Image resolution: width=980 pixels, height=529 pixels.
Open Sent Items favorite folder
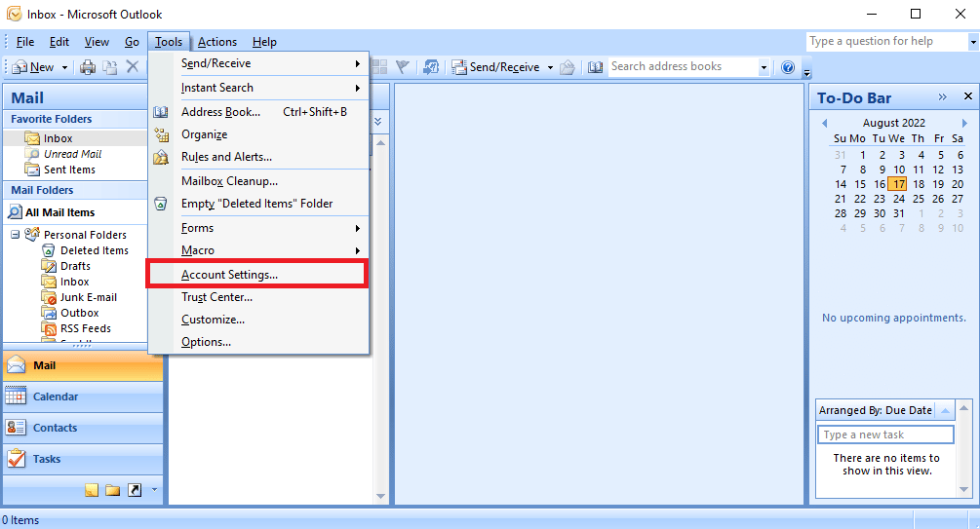tap(69, 170)
